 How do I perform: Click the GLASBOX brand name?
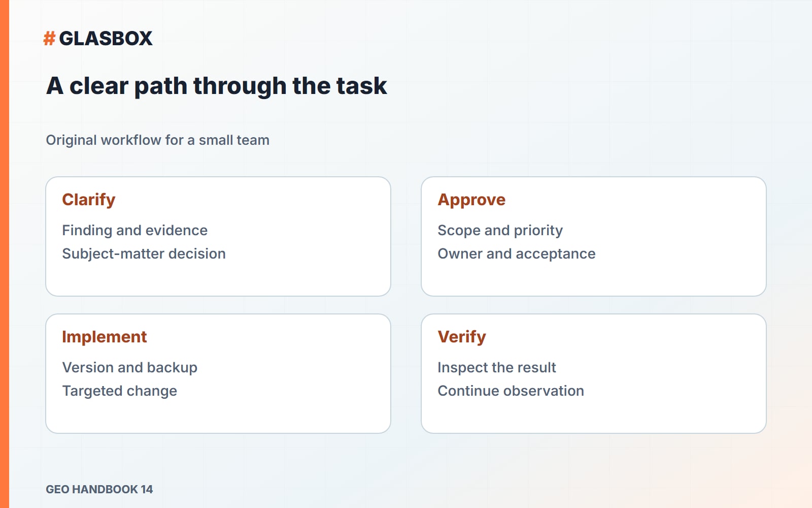tap(106, 38)
